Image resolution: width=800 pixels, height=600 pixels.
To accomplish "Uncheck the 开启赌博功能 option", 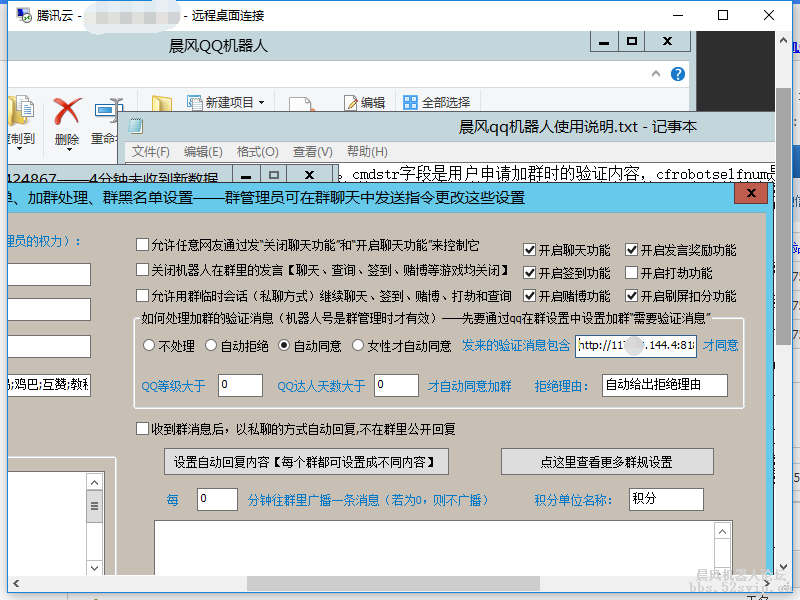I will 531,295.
